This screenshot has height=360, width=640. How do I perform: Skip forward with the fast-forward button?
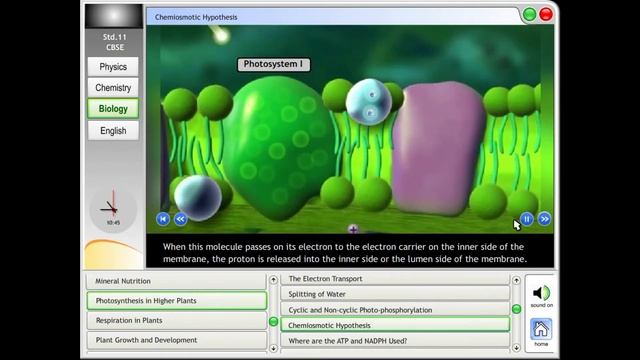(544, 219)
